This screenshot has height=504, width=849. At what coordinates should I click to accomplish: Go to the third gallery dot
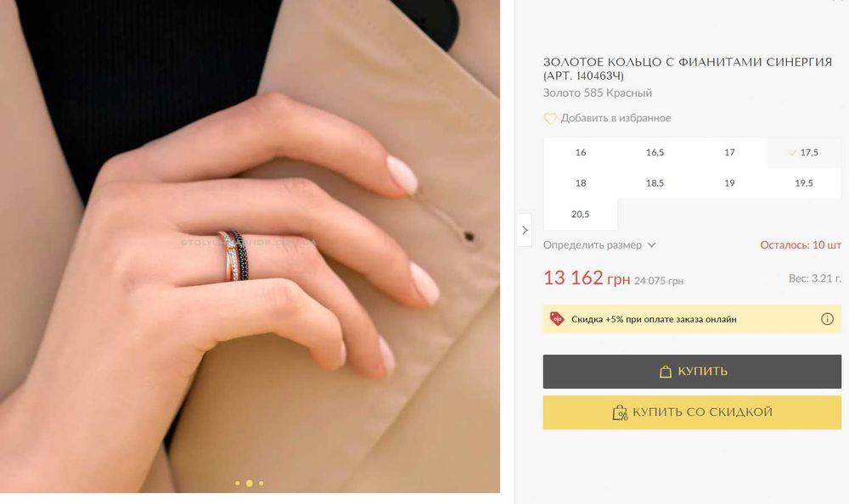click(x=261, y=483)
